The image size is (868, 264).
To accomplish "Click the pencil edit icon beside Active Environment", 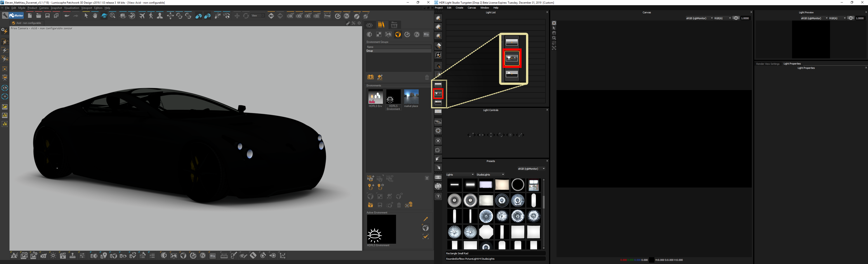I will coord(426,219).
